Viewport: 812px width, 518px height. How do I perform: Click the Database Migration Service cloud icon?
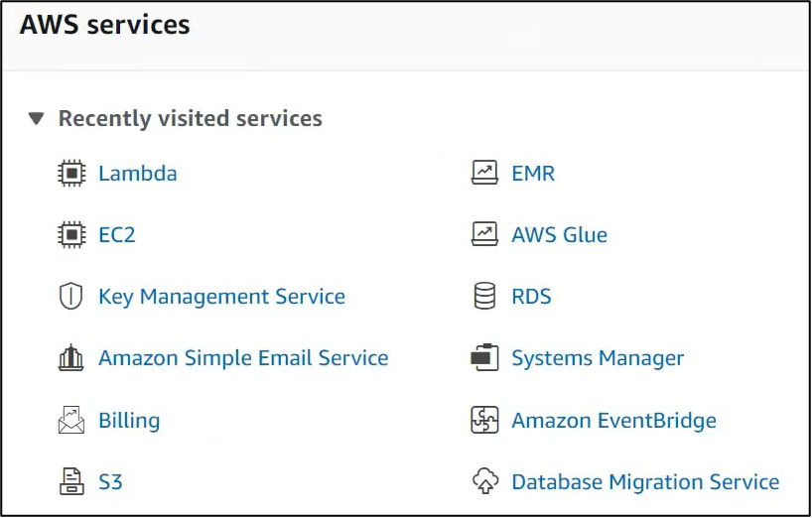pyautogui.click(x=484, y=482)
